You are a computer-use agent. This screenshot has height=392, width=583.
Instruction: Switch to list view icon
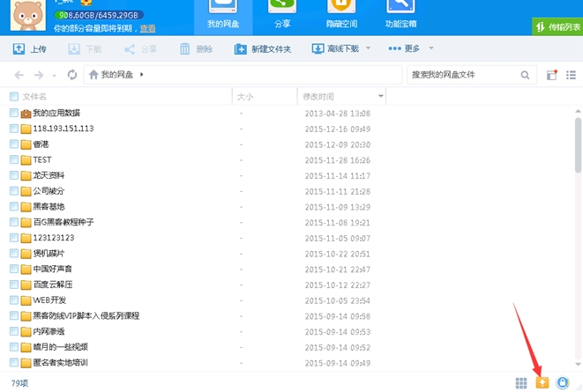click(x=572, y=75)
